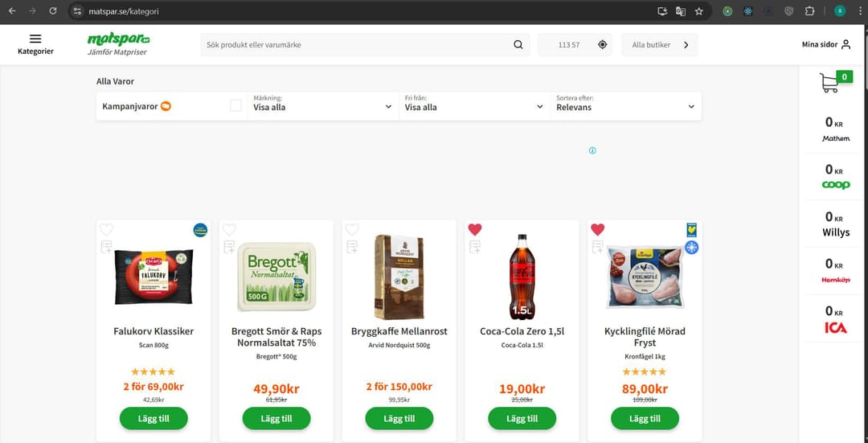The width and height of the screenshot is (868, 443).
Task: Open the Sortera efter dropdown
Action: 626,106
